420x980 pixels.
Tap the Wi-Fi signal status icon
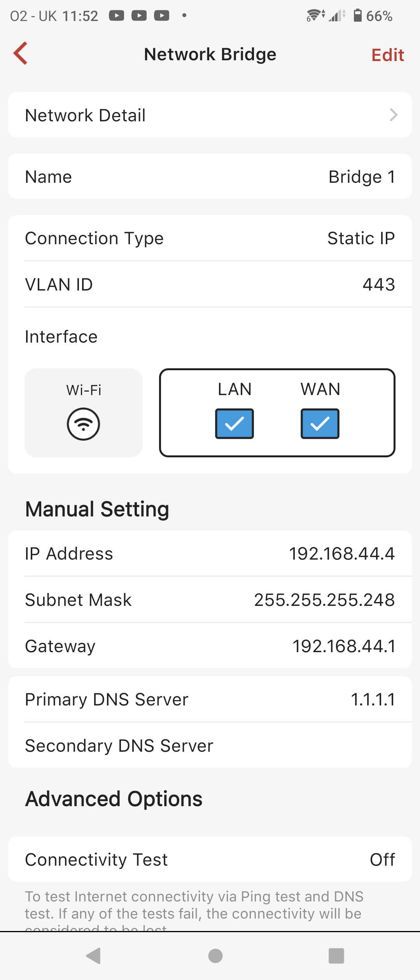pos(315,16)
